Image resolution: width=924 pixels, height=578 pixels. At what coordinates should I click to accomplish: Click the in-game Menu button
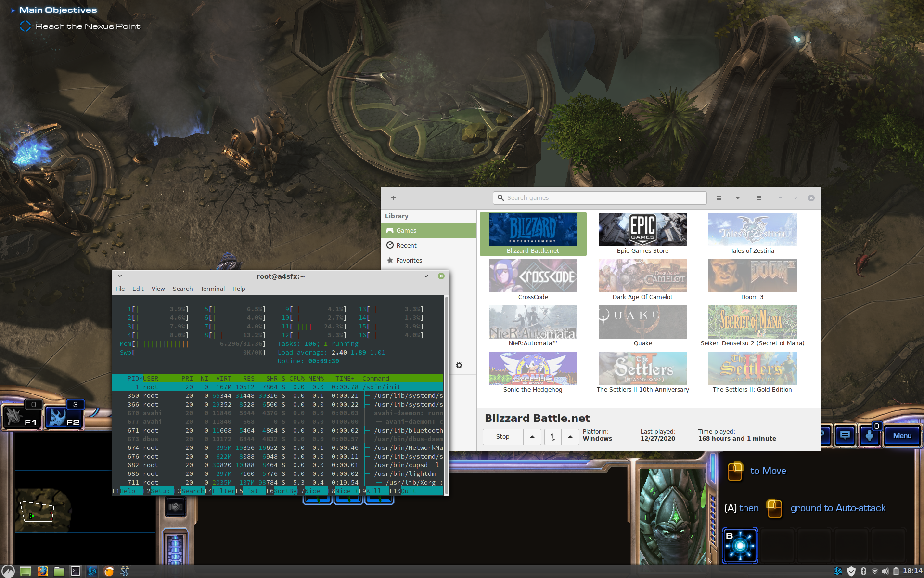point(902,435)
